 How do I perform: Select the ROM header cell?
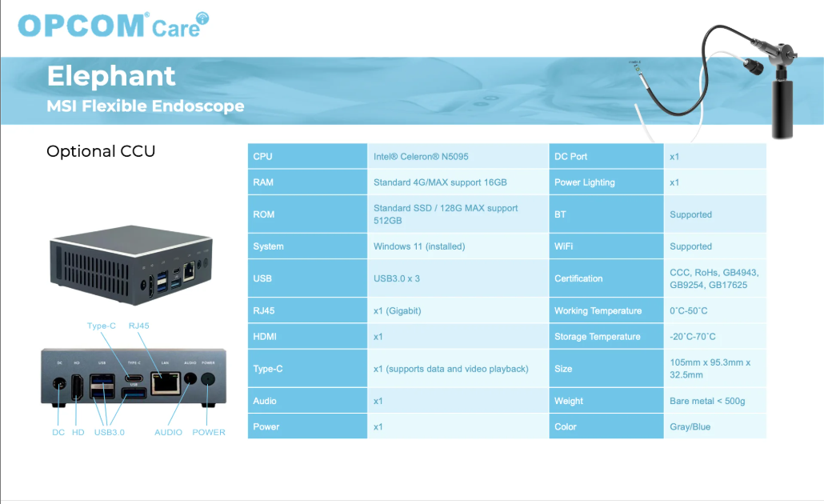click(307, 214)
